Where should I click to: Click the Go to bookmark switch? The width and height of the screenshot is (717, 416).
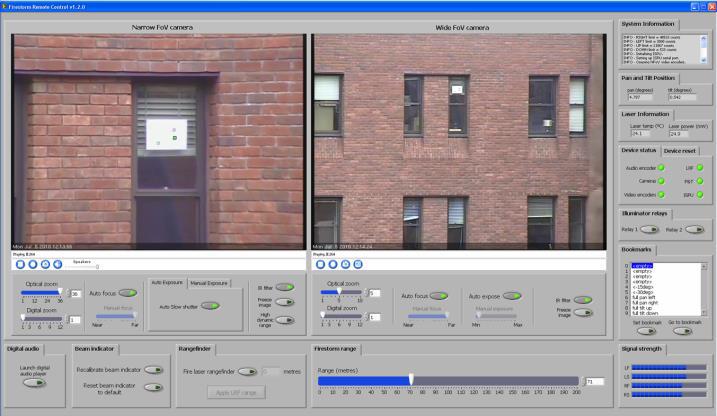(682, 331)
